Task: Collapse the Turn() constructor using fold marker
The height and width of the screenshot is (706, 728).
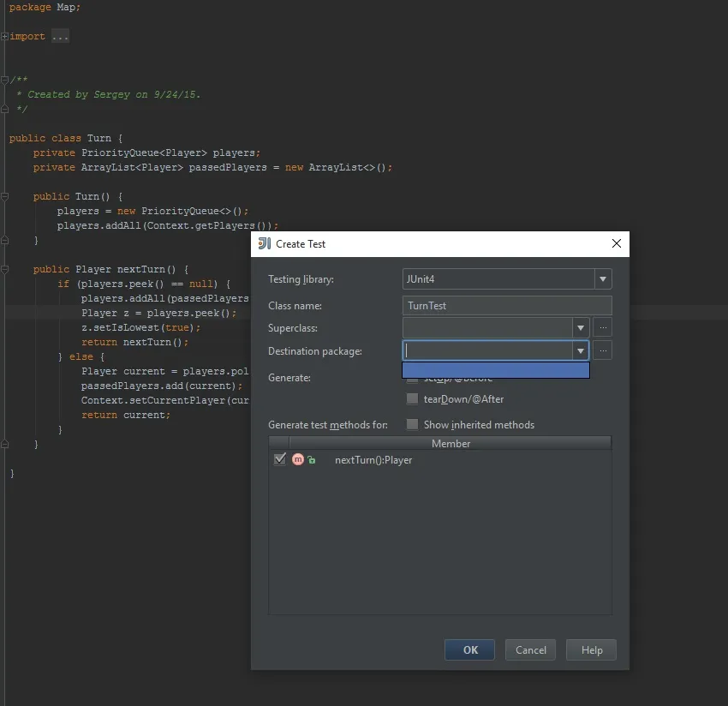Action: pyautogui.click(x=4, y=197)
